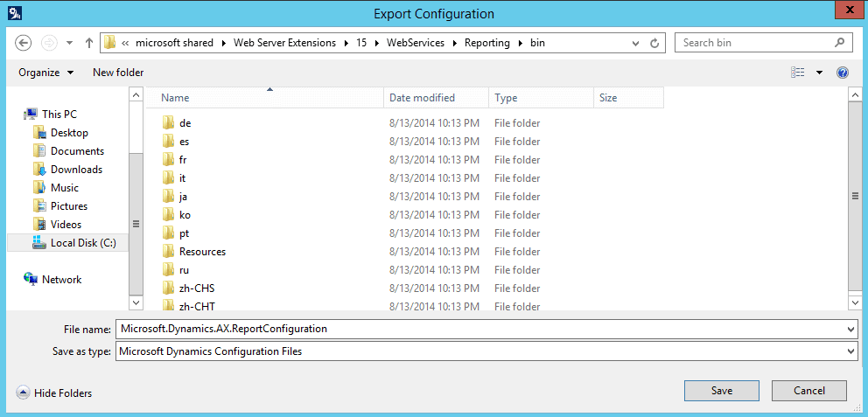The width and height of the screenshot is (868, 417).
Task: Click the Cancel button
Action: [x=809, y=391]
